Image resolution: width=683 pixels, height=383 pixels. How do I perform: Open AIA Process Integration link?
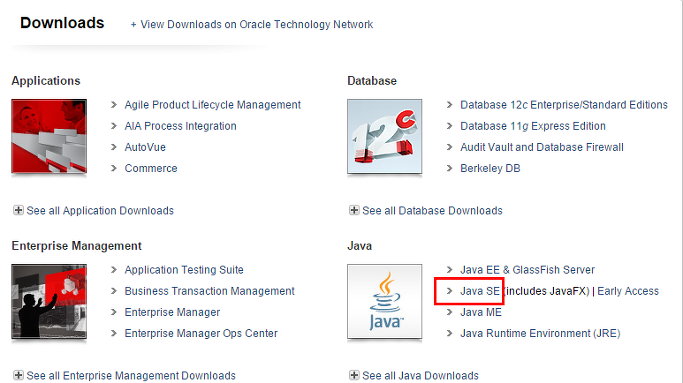(180, 126)
